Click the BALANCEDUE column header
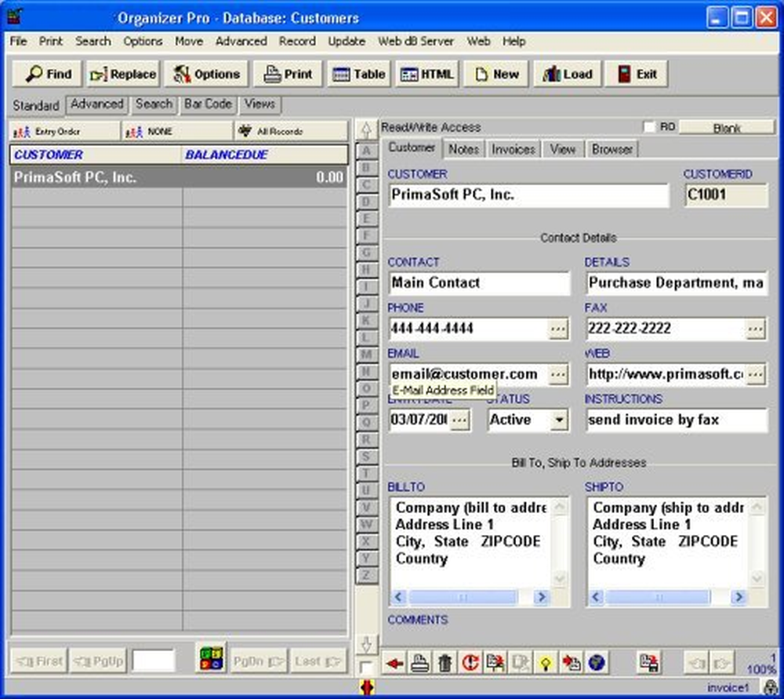The width and height of the screenshot is (784, 699). click(x=264, y=155)
